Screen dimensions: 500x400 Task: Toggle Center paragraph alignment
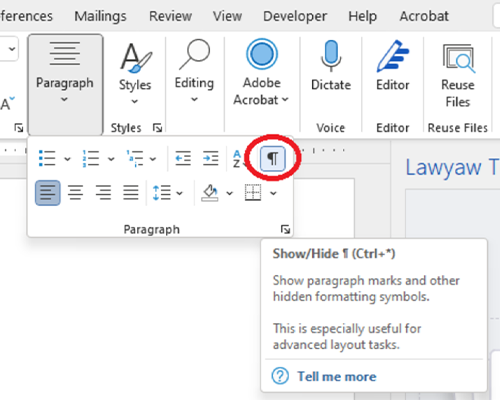coord(76,193)
